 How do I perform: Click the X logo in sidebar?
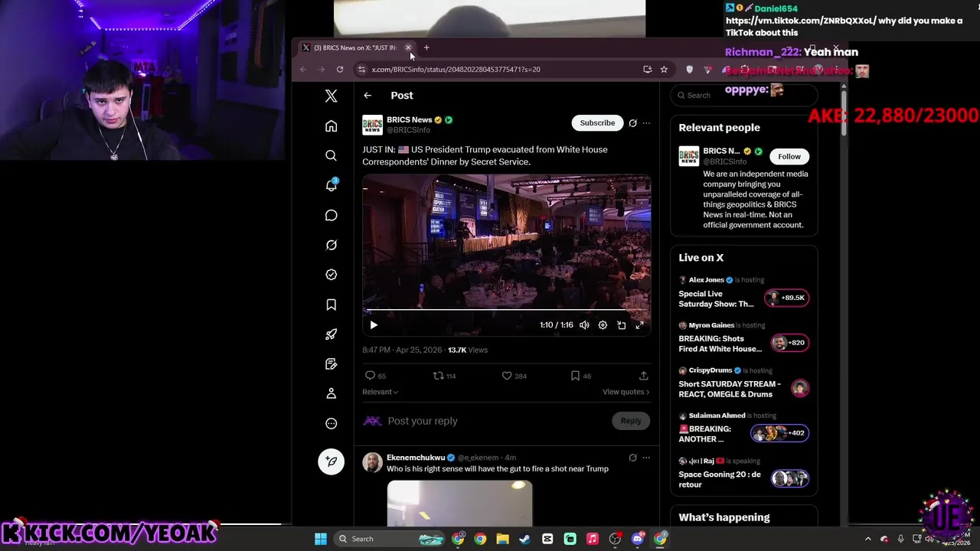331,96
